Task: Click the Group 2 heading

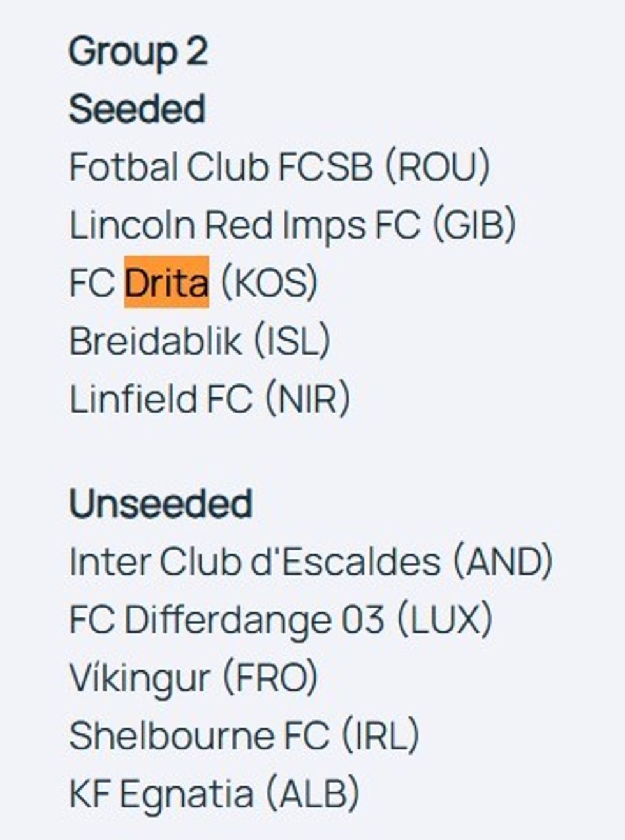Action: click(x=138, y=52)
